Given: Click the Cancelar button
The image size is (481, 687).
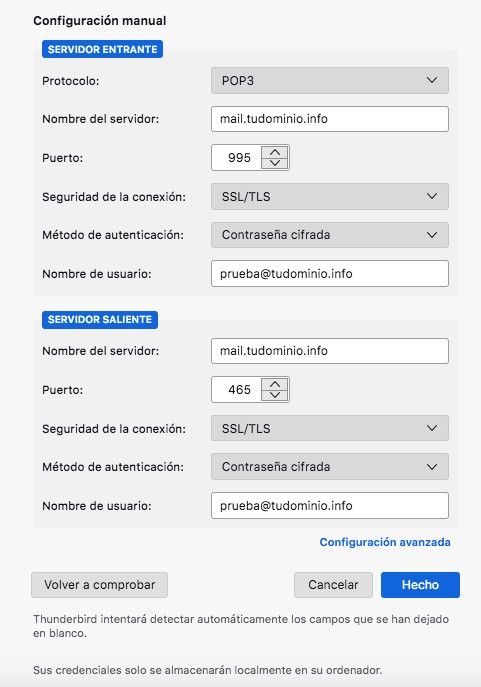Looking at the screenshot, I should click(333, 585).
